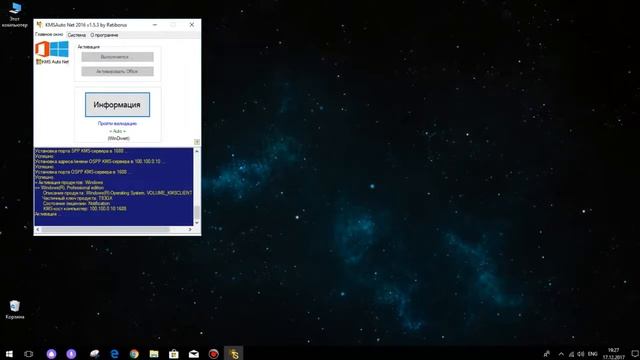Switch input language via ENG indicator
This screenshot has height=360, width=640.
[x=593, y=354]
